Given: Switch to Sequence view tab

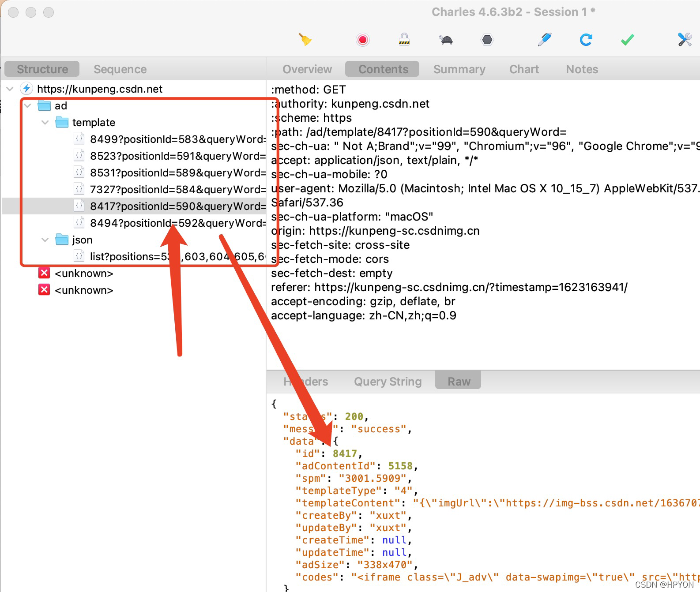Looking at the screenshot, I should click(120, 69).
